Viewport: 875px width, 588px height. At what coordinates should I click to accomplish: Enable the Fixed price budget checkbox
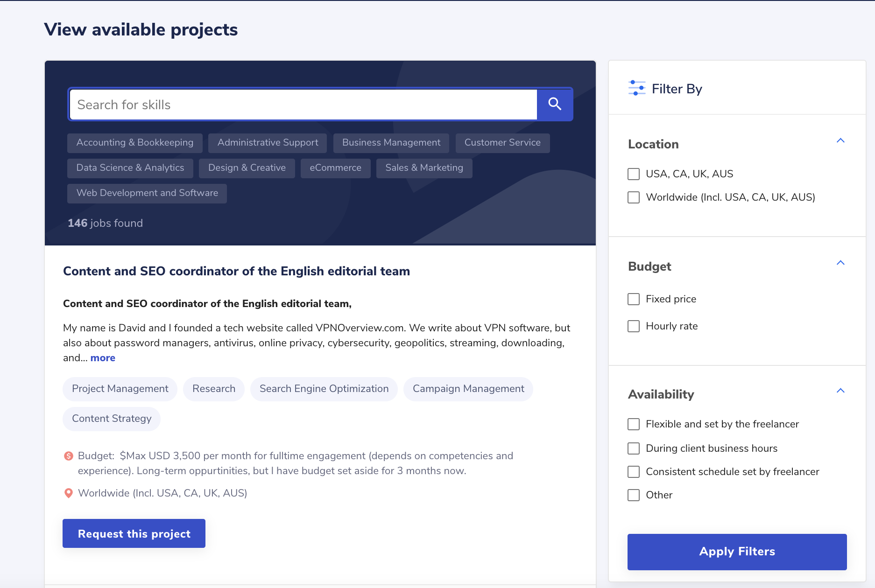634,299
